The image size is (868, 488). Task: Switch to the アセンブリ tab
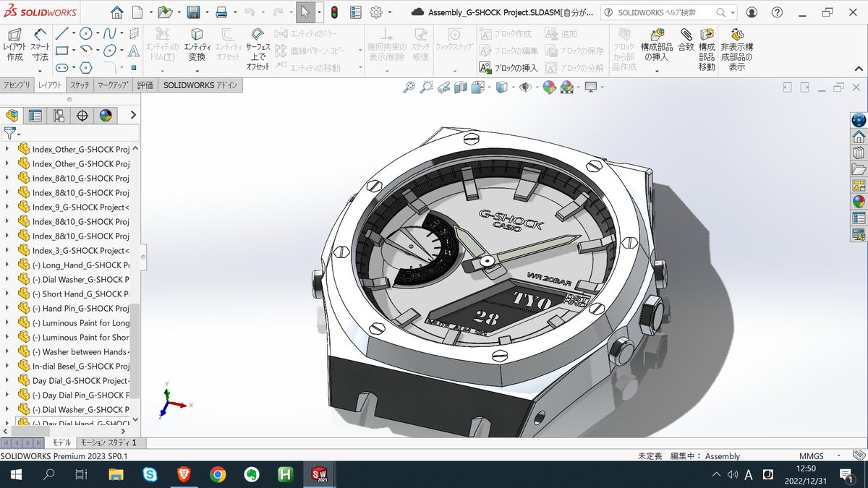pos(17,85)
